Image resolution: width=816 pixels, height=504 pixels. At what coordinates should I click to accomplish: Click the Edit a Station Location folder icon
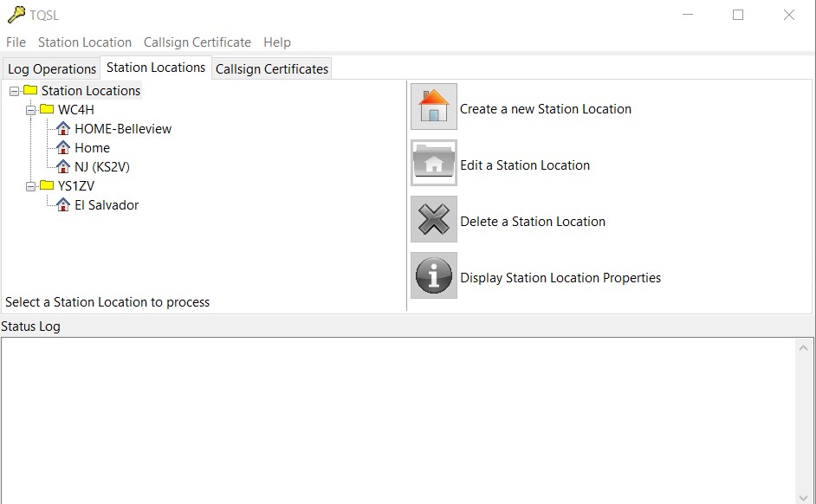[433, 163]
